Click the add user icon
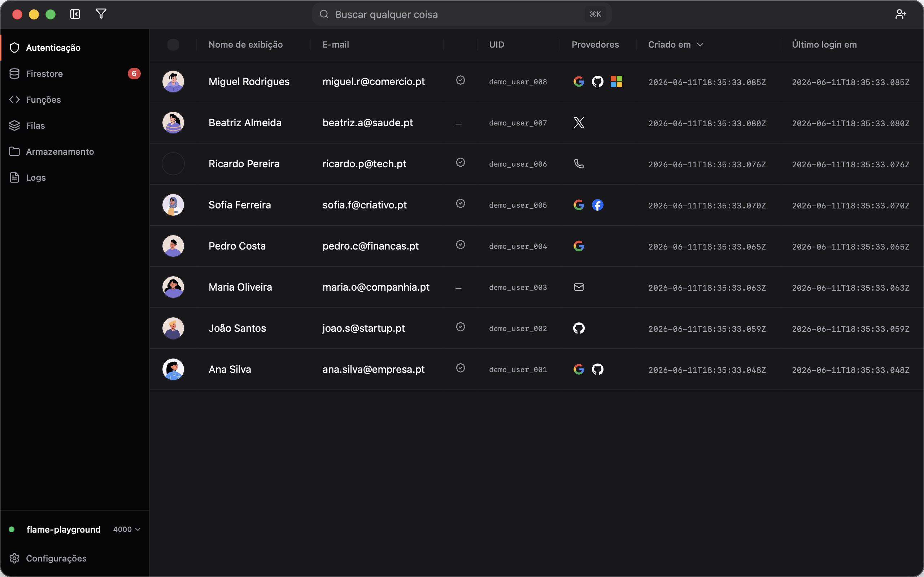This screenshot has height=577, width=924. [900, 14]
